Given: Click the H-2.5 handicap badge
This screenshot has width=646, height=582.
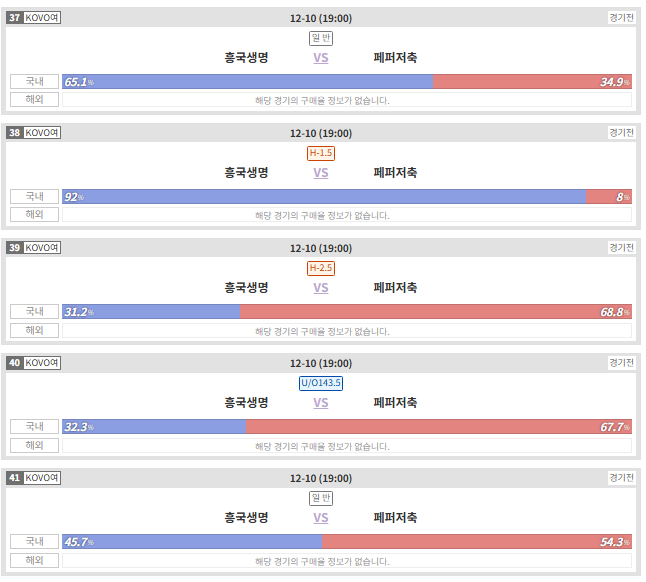Looking at the screenshot, I should 321,268.
